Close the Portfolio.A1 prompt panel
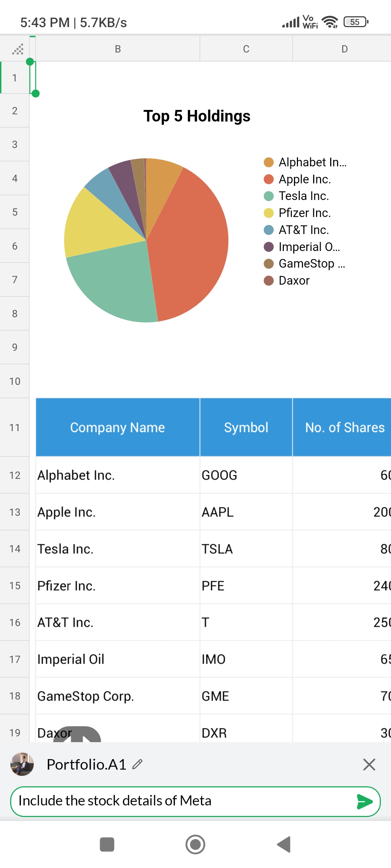The width and height of the screenshot is (391, 868). click(369, 765)
